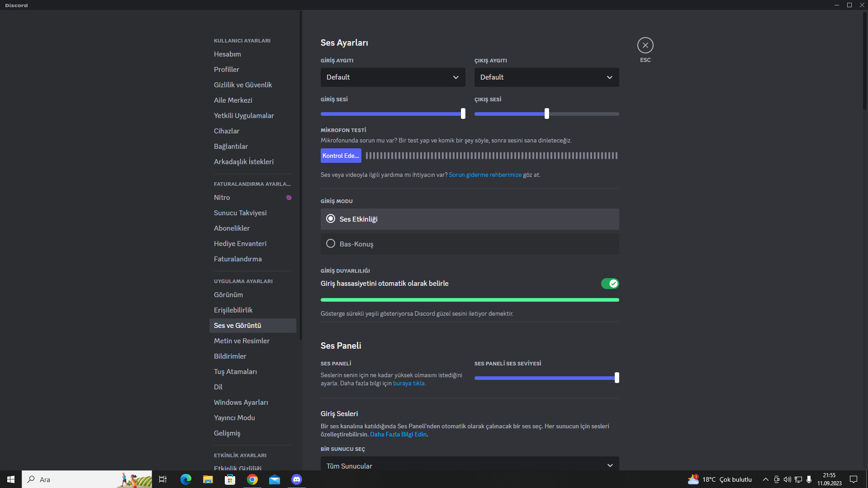Click the Discord icon on the taskbar
Screen dimensions: 868x488
point(296,479)
